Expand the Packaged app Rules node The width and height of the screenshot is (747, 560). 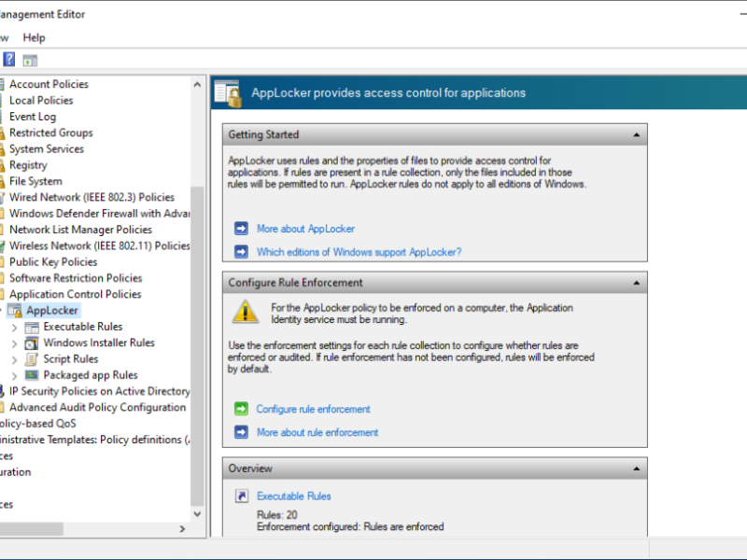14,376
